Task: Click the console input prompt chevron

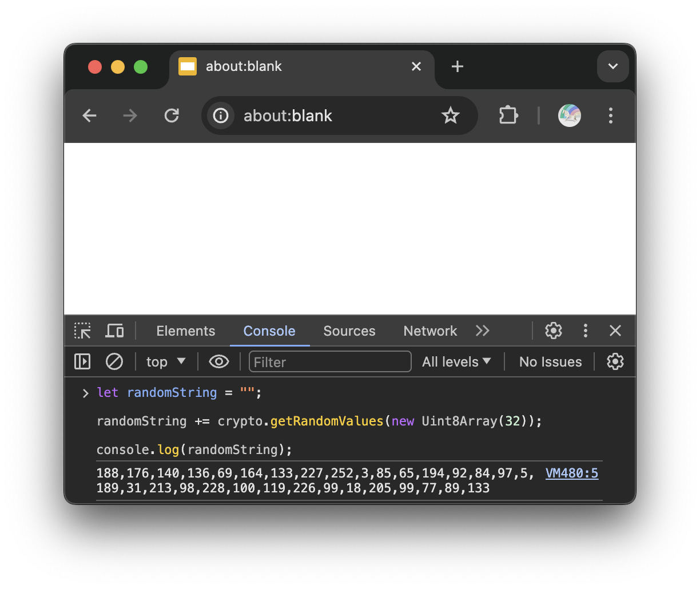Action: point(85,393)
